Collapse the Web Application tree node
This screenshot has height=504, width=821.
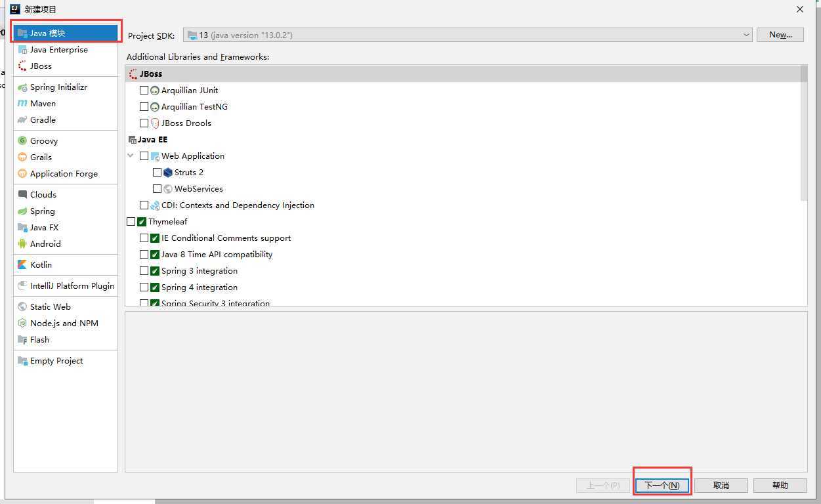point(131,156)
